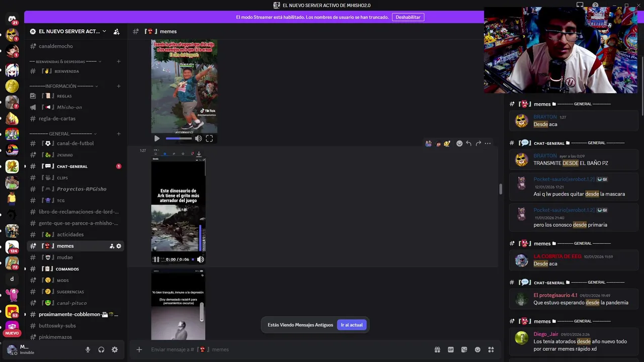This screenshot has width=644, height=362.
Task: Open Diego_Jair search result message
Action: [x=574, y=341]
